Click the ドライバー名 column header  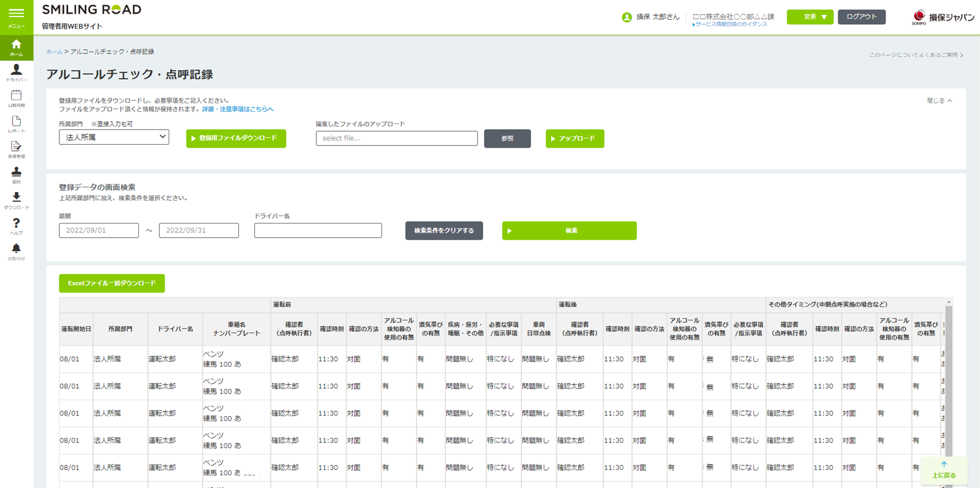pos(175,329)
